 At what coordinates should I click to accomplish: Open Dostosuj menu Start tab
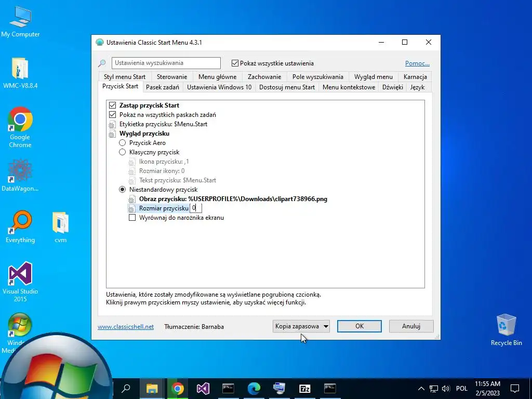[x=287, y=87]
